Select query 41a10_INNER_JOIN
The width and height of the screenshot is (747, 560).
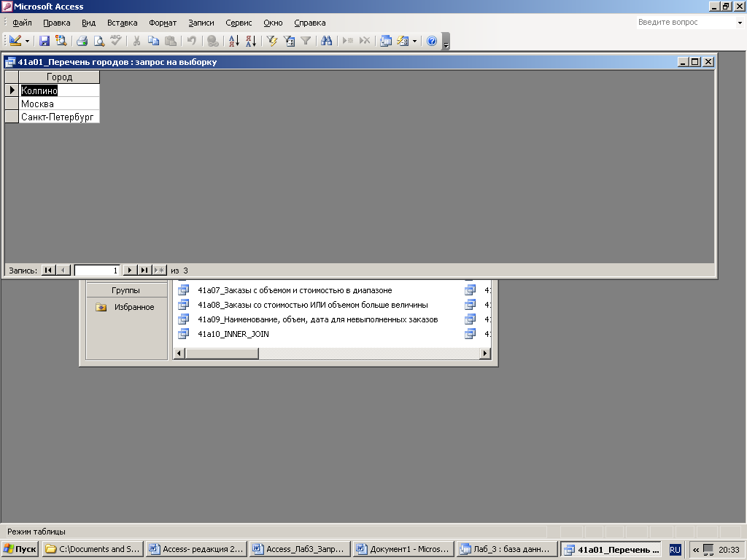coord(233,334)
